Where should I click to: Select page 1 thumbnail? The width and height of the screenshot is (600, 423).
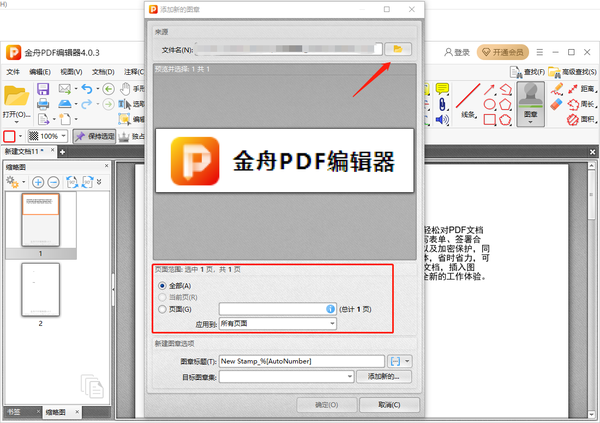coord(41,219)
